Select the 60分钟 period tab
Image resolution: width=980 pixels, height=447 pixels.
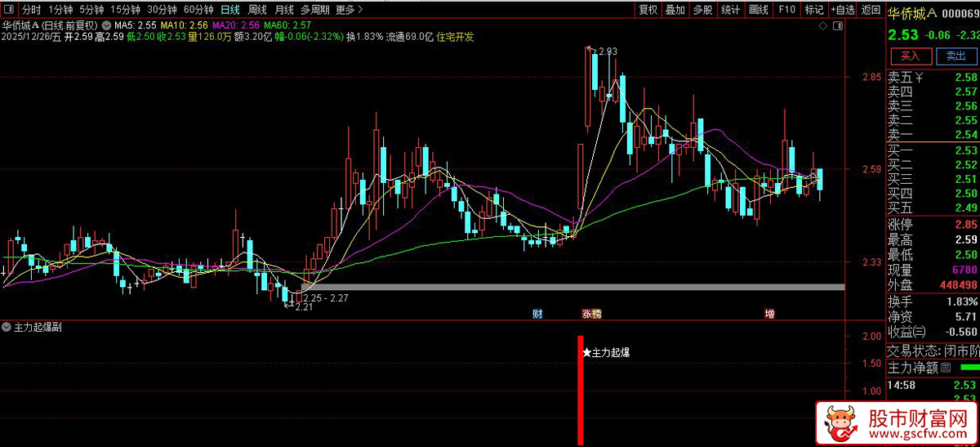point(198,10)
